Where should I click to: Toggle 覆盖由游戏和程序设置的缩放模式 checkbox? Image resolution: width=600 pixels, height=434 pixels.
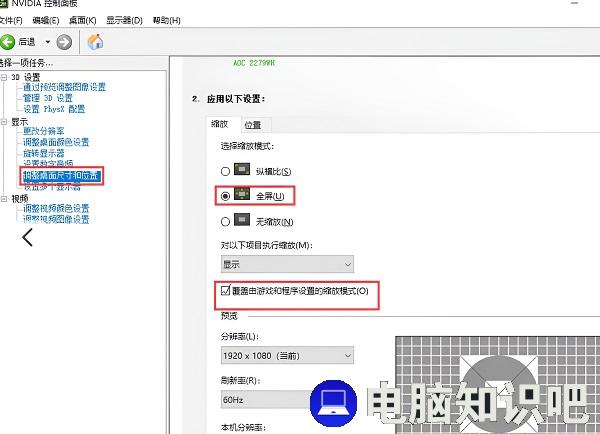point(225,291)
